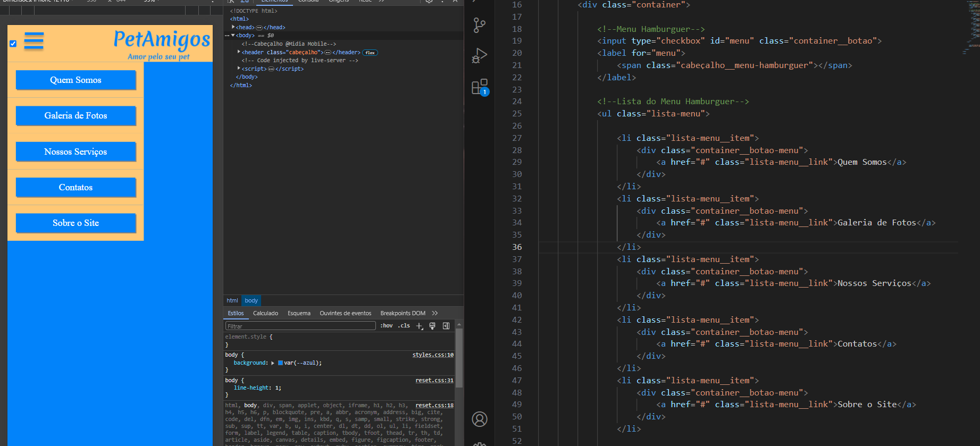
Task: Click the Nossos Serviços menu button
Action: click(76, 152)
